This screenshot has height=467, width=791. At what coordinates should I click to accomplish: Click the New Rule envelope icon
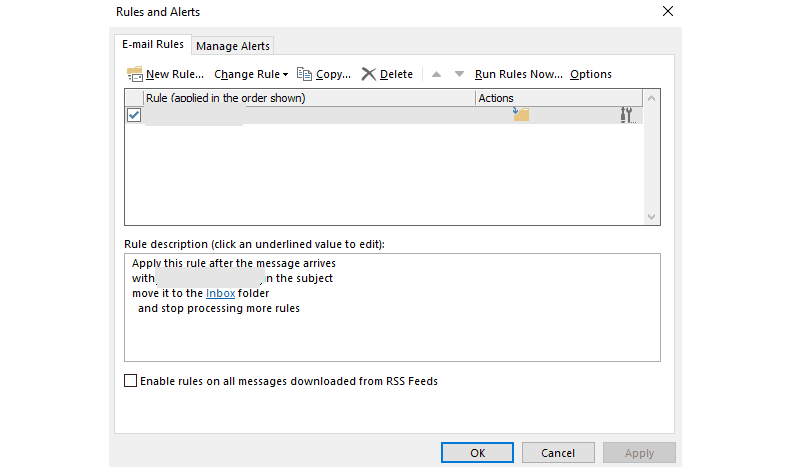pos(135,74)
